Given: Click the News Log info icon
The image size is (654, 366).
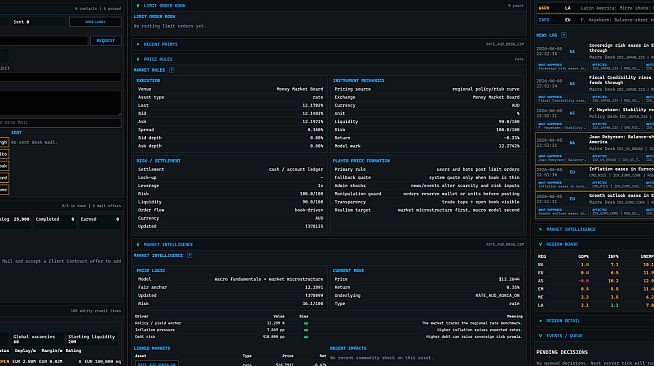Looking at the screenshot, I should pos(564,35).
